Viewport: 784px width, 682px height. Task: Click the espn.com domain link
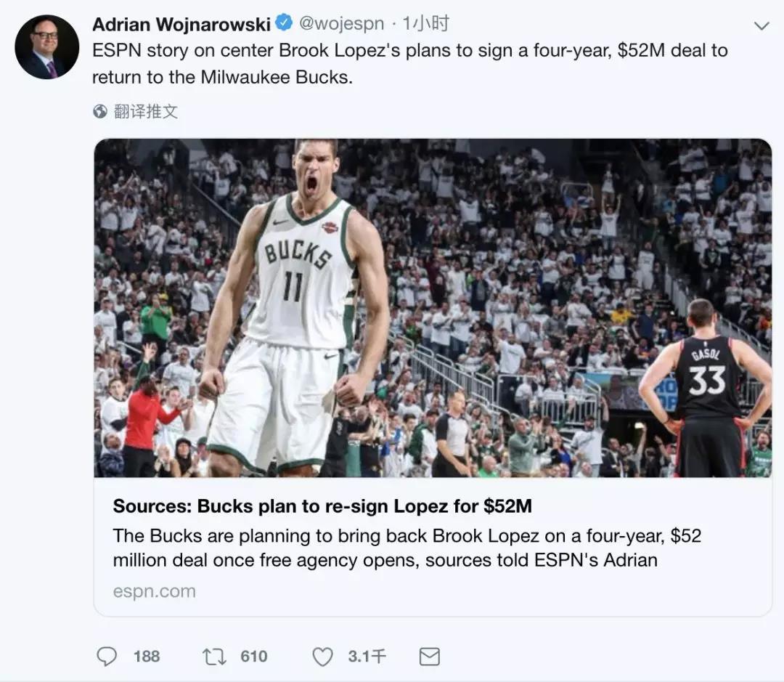[155, 591]
